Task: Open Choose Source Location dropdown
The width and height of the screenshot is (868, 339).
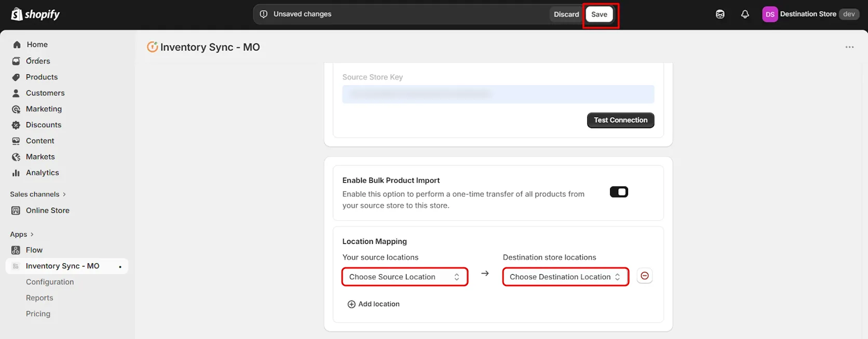Action: [x=405, y=277]
